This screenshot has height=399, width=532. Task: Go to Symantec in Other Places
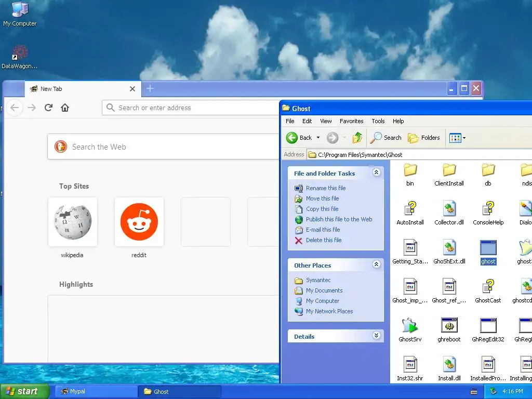(x=318, y=280)
